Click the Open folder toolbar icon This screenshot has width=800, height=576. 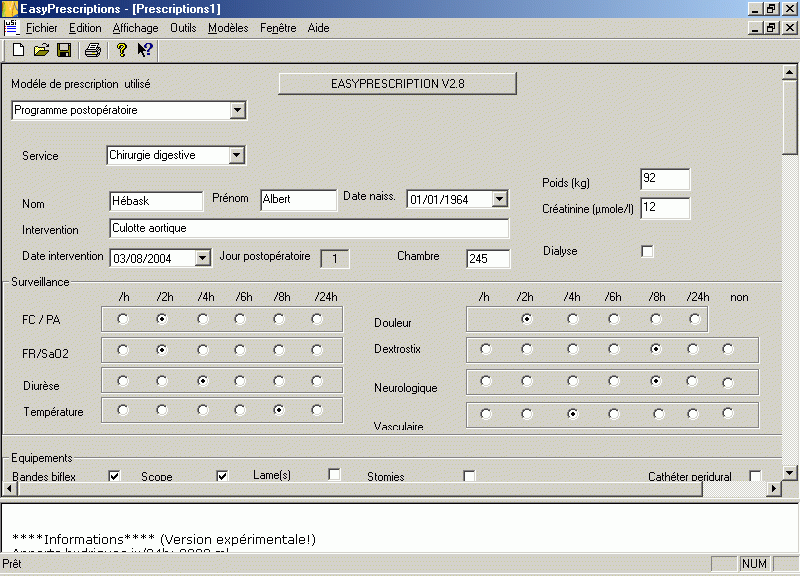point(41,49)
